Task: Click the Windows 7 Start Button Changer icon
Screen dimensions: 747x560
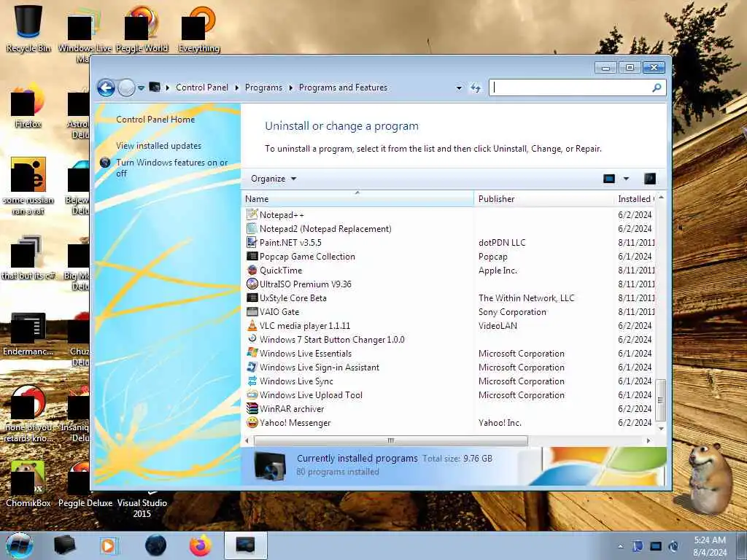Action: 252,339
